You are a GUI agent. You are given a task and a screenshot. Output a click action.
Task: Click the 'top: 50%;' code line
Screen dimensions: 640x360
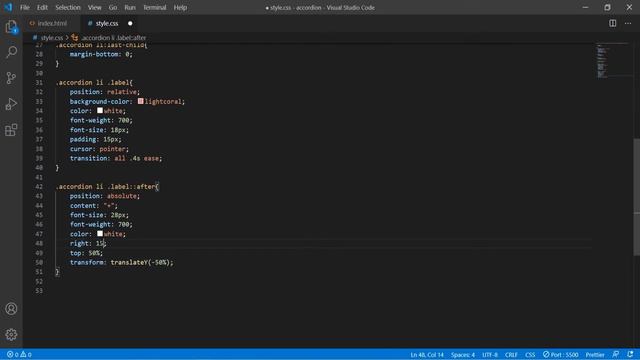(86, 253)
